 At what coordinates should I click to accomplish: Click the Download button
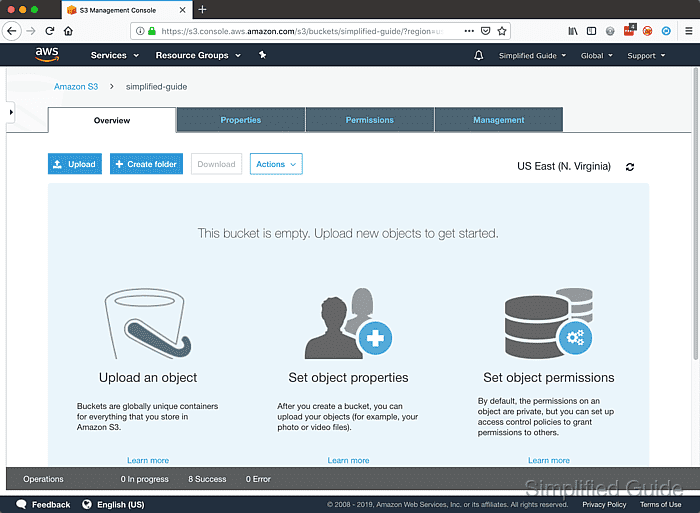pos(217,164)
